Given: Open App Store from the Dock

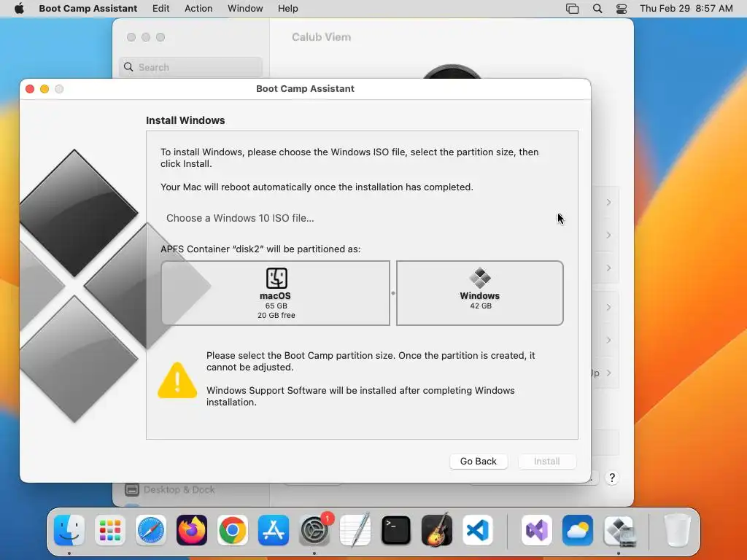Looking at the screenshot, I should [274, 530].
